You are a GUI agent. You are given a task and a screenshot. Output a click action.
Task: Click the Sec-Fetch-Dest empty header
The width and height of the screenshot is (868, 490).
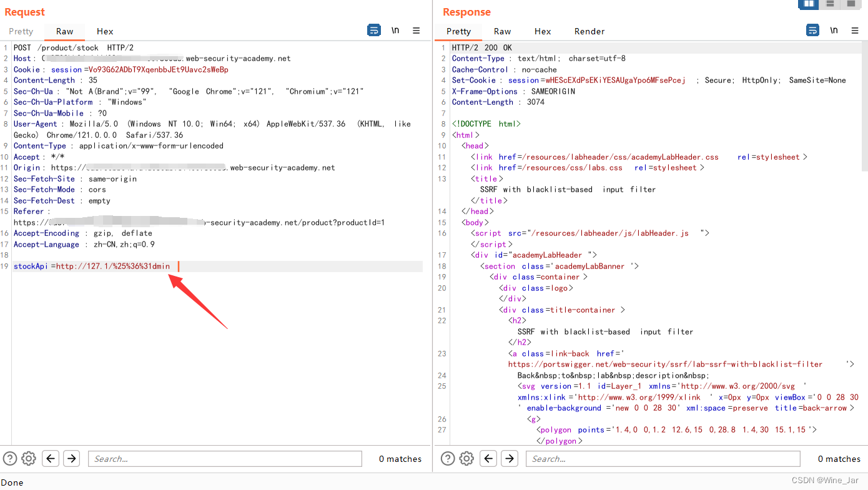click(62, 201)
